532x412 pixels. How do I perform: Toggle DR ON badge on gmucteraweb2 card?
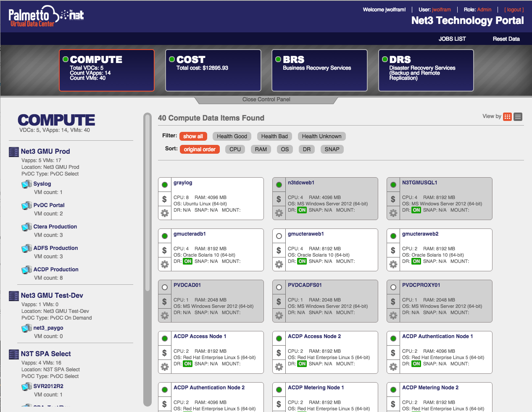(416, 261)
